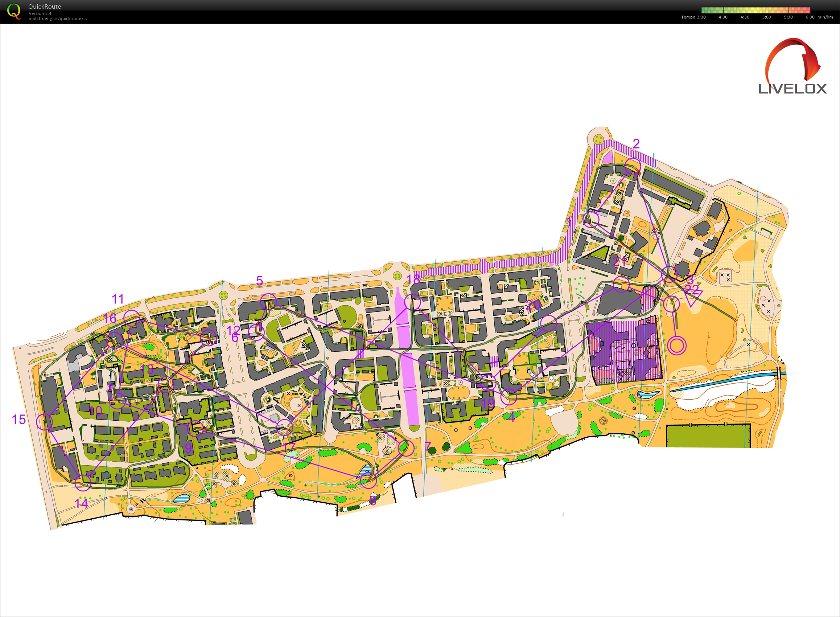Select the control circle below label 2
This screenshot has height=617, width=840.
(633, 166)
